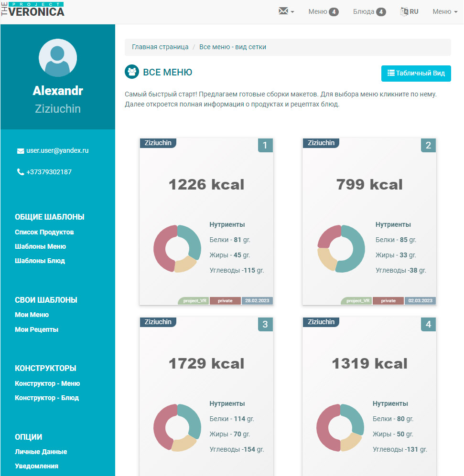Image resolution: width=464 pixels, height=476 pixels.
Task: Open Список Продуктов in sidebar
Action: click(44, 232)
